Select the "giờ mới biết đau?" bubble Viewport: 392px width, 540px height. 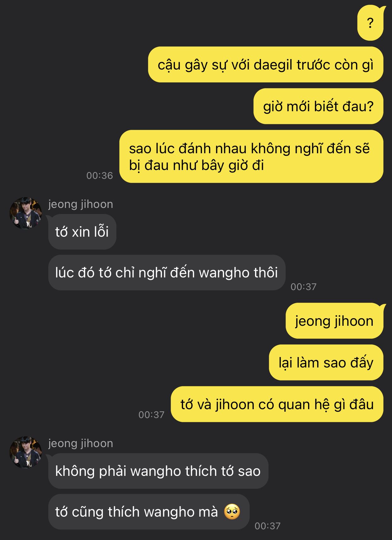coord(318,106)
